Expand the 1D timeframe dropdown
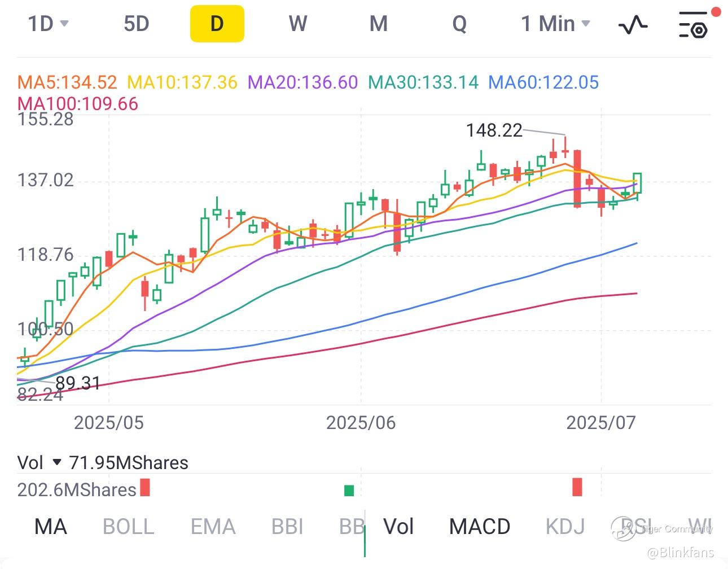The width and height of the screenshot is (728, 569). tap(48, 24)
